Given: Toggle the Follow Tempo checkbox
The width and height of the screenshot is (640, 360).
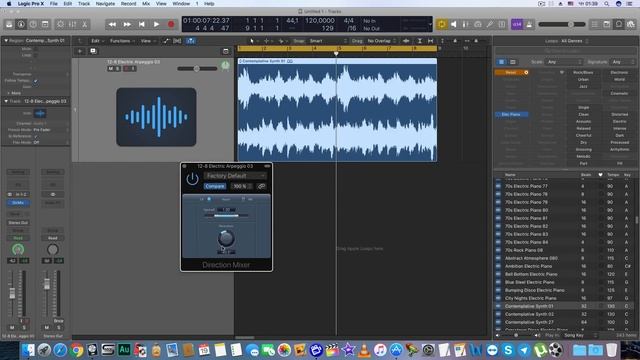Looking at the screenshot, I should pos(36,81).
